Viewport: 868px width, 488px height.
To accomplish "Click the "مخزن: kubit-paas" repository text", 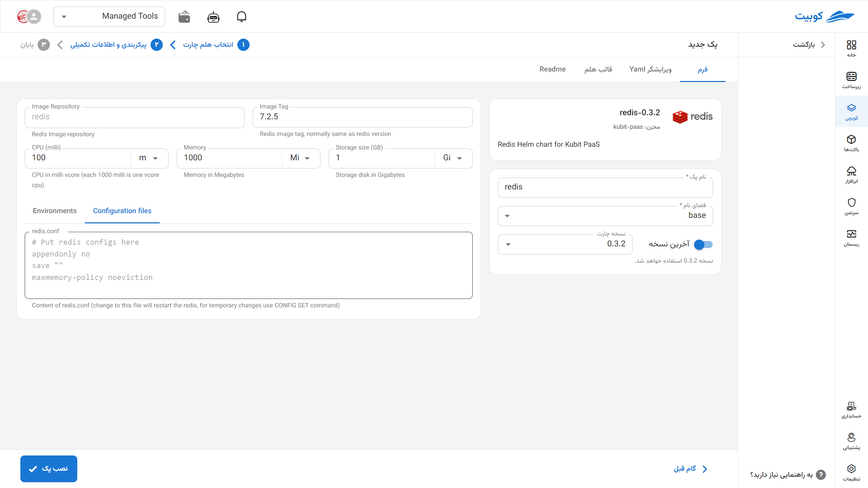I will [636, 127].
